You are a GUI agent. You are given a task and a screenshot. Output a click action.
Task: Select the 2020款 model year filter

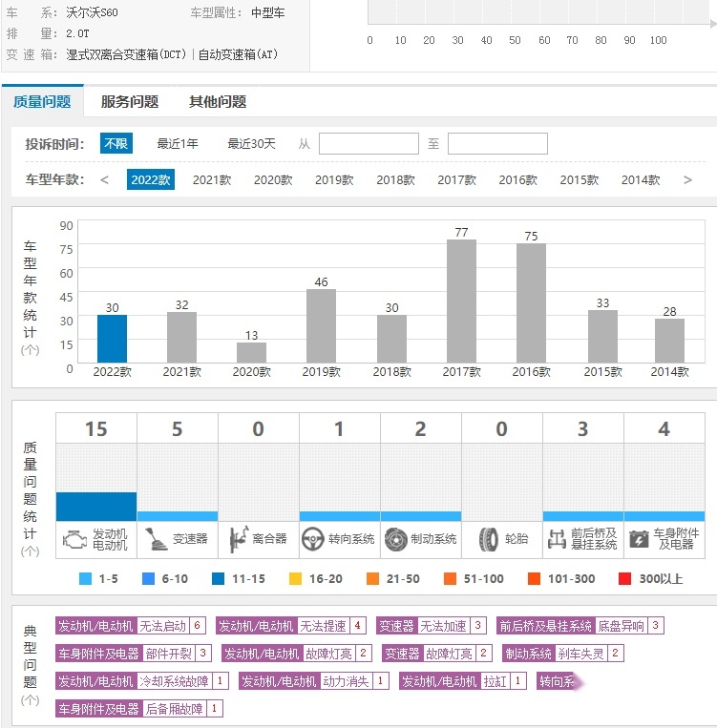tap(273, 179)
